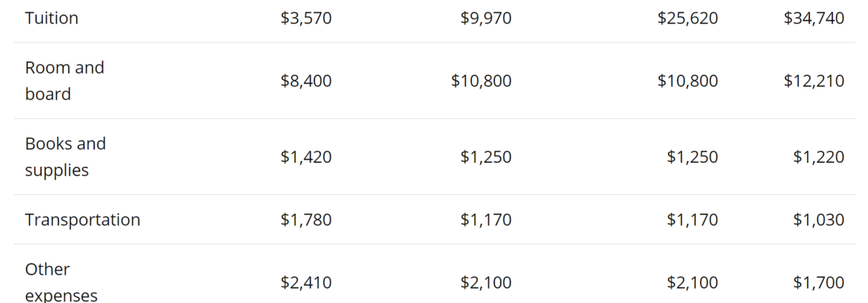This screenshot has height=303, width=868.
Task: Click the $34,740 tuition figure
Action: (x=814, y=18)
